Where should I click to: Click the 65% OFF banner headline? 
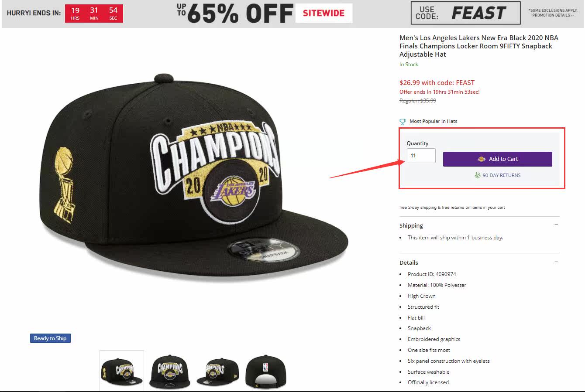point(235,14)
